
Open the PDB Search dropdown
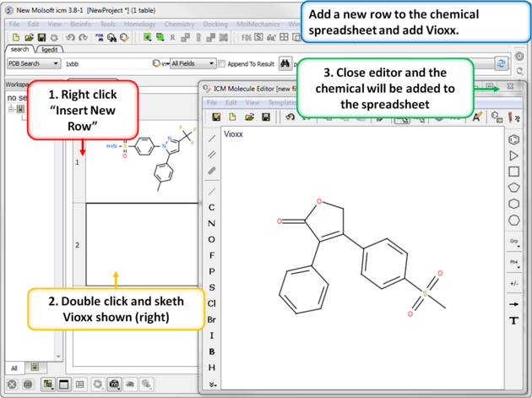click(33, 63)
